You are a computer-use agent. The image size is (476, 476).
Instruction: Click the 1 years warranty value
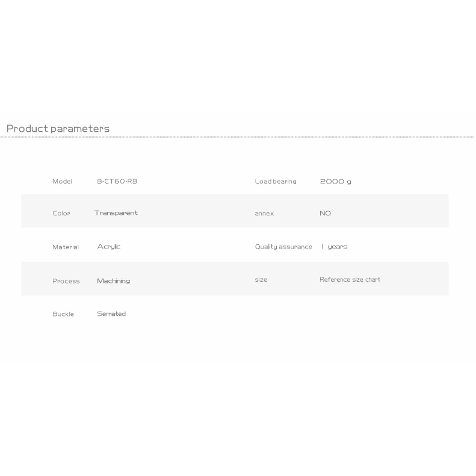point(334,247)
